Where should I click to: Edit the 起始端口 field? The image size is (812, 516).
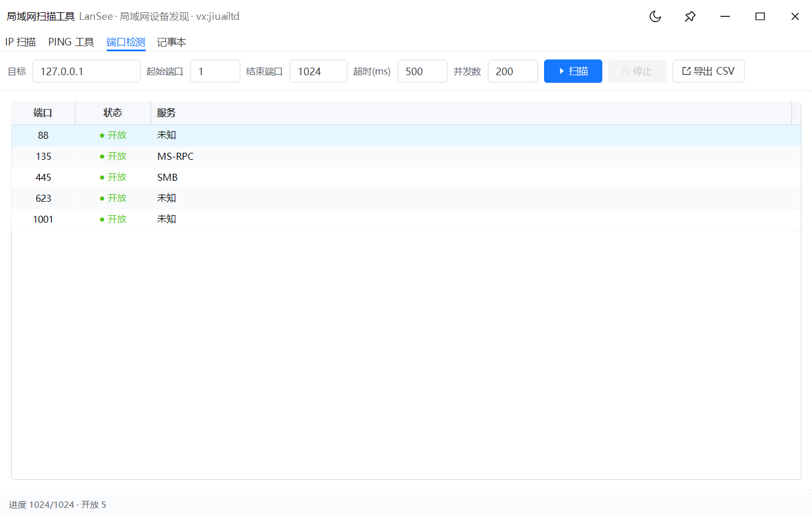(215, 71)
